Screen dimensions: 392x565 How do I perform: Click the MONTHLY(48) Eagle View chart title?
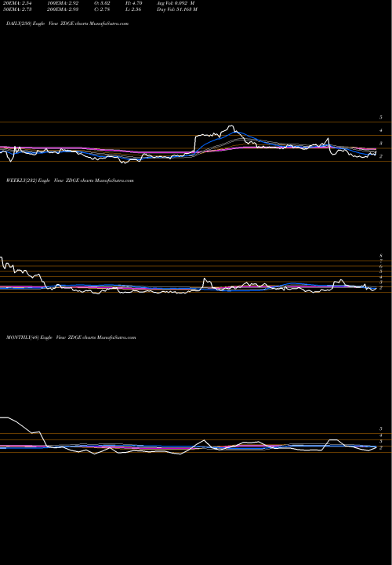click(71, 337)
